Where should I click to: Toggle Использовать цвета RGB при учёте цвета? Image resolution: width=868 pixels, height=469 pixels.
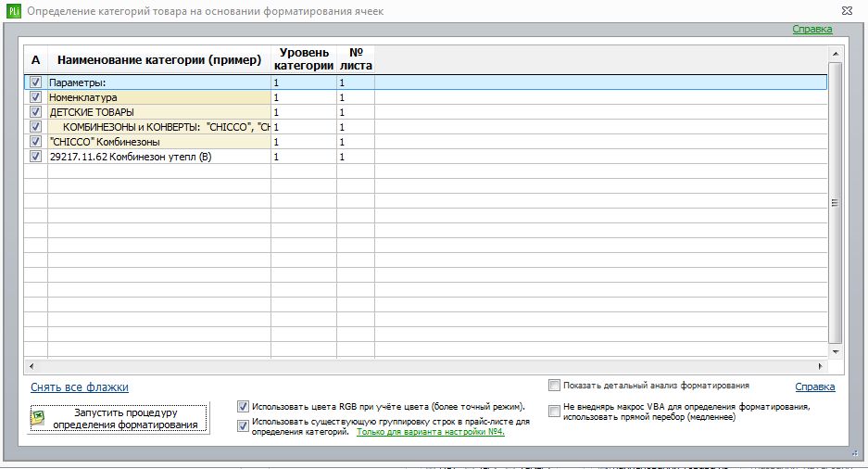pyautogui.click(x=243, y=406)
